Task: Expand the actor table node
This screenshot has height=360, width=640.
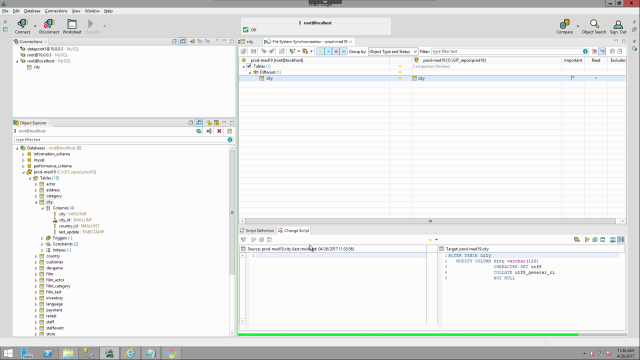Action: pyautogui.click(x=36, y=184)
